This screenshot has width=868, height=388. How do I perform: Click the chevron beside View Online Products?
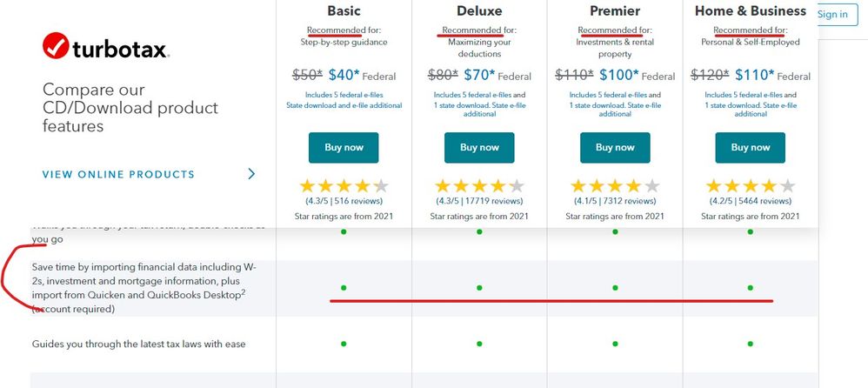251,174
